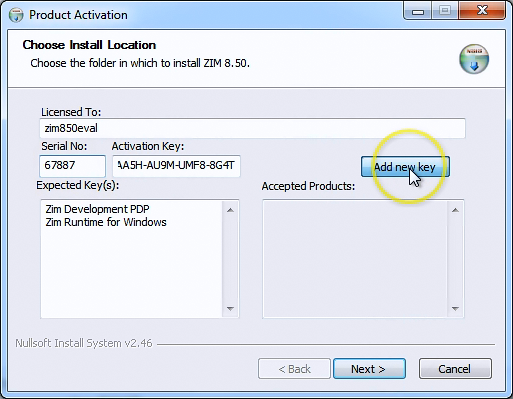Click the installer icon in the title bar
Screen dimensions: 513x399
point(16,15)
